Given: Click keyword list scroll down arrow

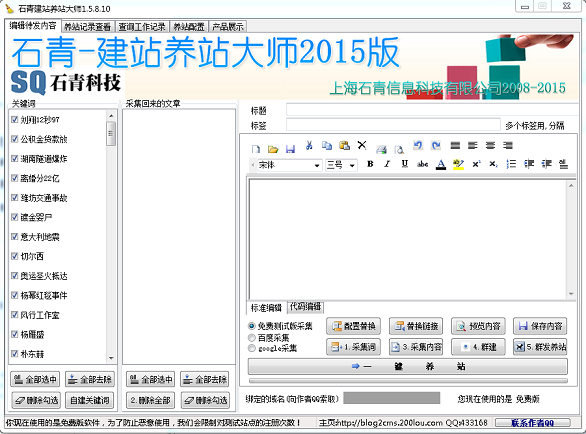Looking at the screenshot, I should (x=111, y=358).
